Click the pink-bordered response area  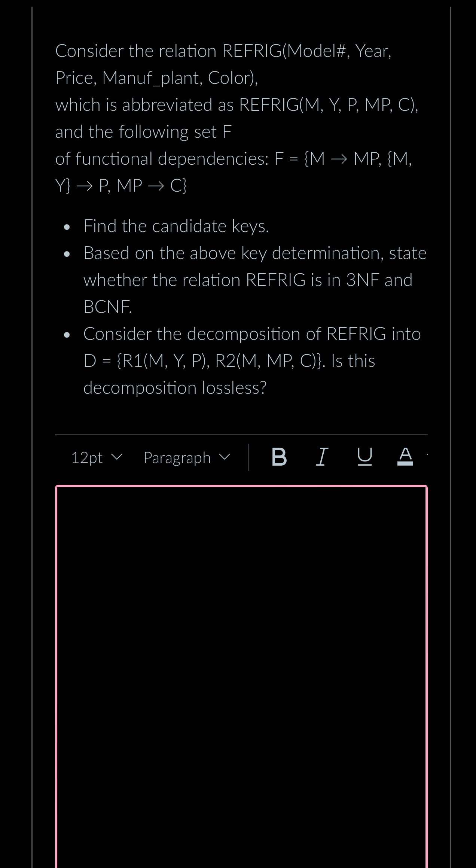(241, 636)
